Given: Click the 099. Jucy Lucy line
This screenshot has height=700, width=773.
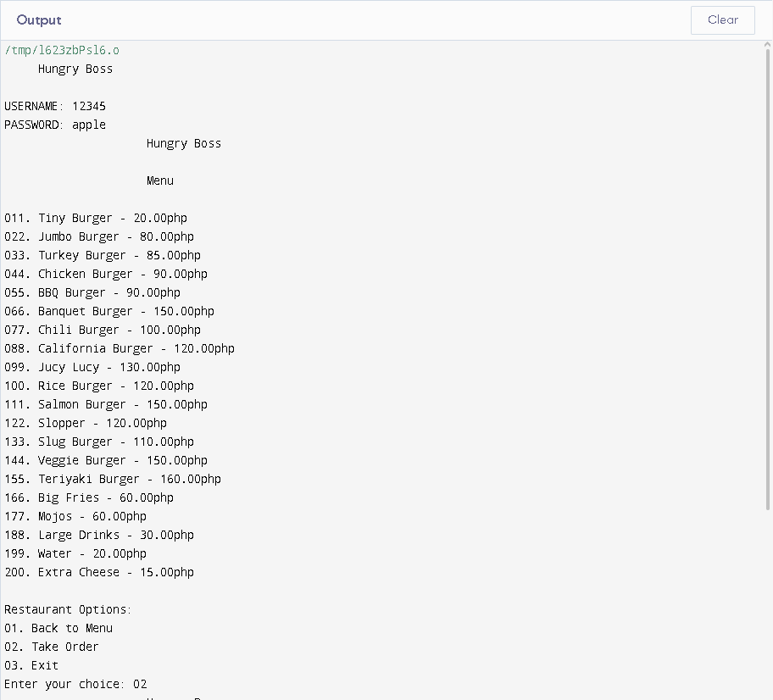Looking at the screenshot, I should (92, 368).
